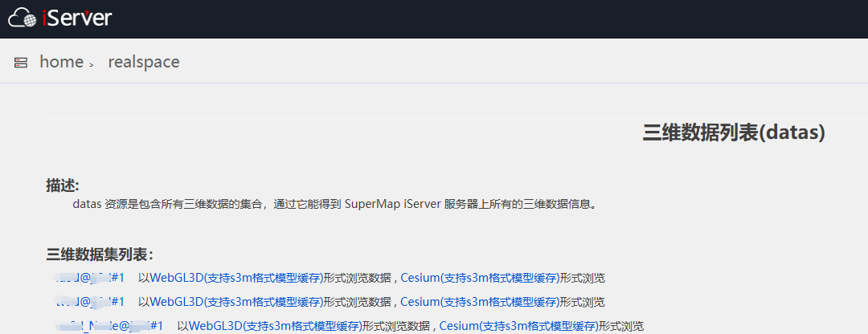Screen dimensions: 868x334
Task: Open Cesium link in first dataset row
Action: tap(480, 278)
